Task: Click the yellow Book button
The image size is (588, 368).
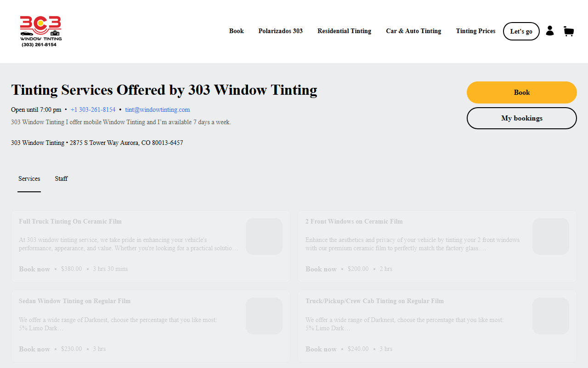Action: (522, 92)
